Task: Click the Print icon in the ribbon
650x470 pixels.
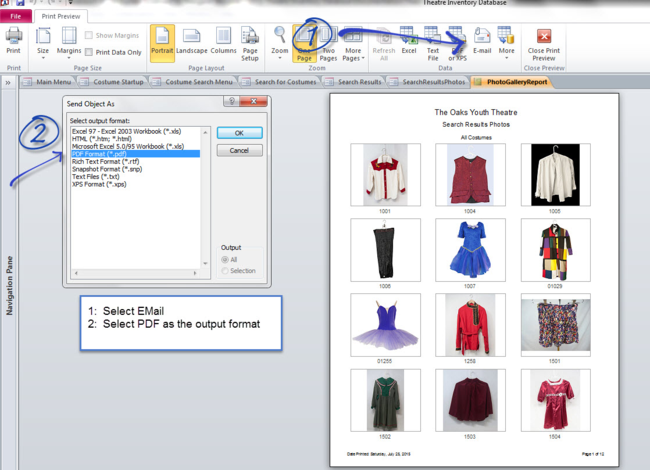Action: tap(13, 40)
